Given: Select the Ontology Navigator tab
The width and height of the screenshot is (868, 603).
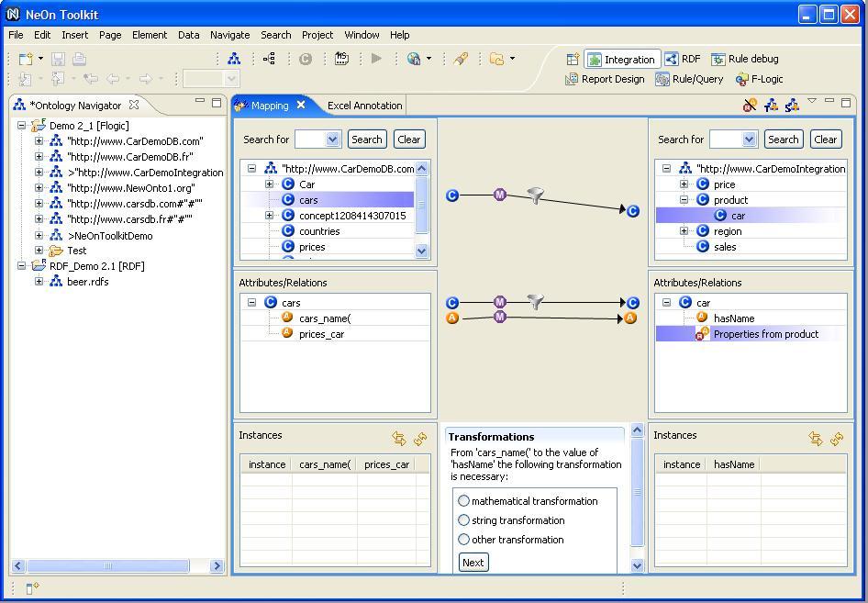Looking at the screenshot, I should (x=75, y=106).
